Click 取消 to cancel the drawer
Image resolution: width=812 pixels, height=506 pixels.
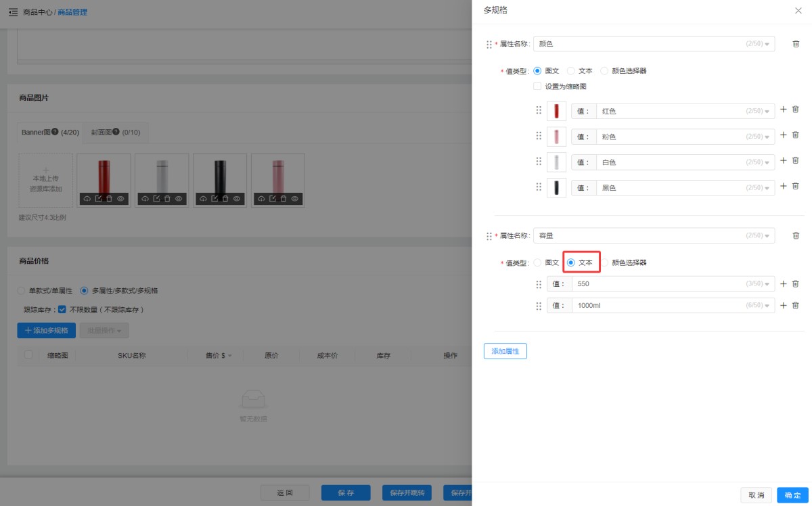click(x=757, y=496)
